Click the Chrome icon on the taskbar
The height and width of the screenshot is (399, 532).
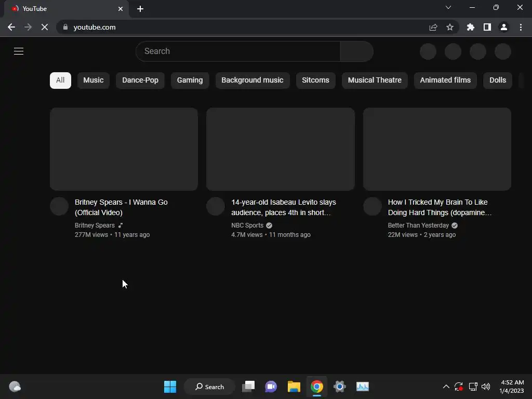(x=317, y=387)
